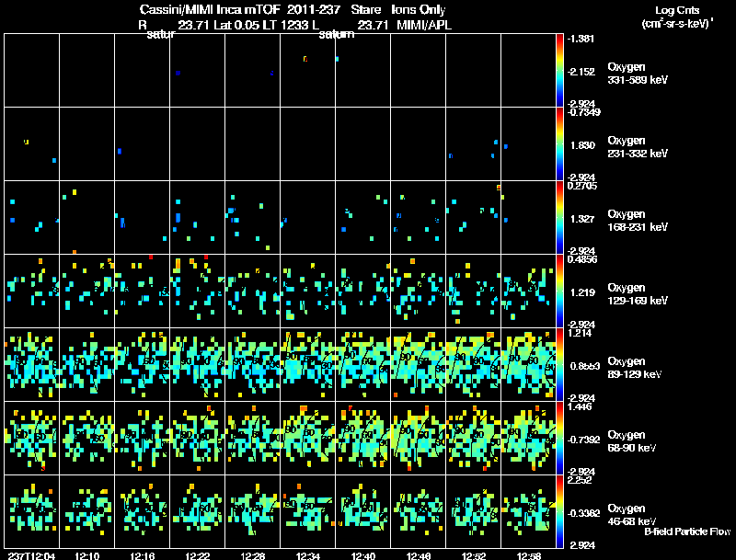Click the '1.446' color scale value
Viewport: 736px width, 560px height.
tap(580, 406)
